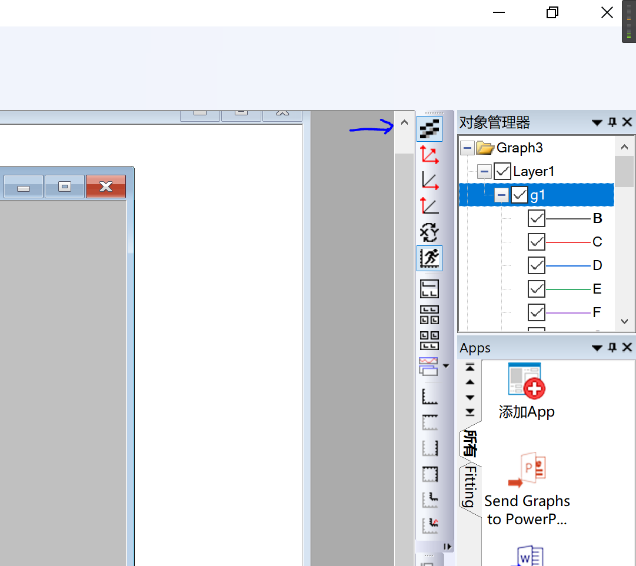Click the Exchange X-Y Axes icon
The width and height of the screenshot is (636, 566).
tap(429, 232)
